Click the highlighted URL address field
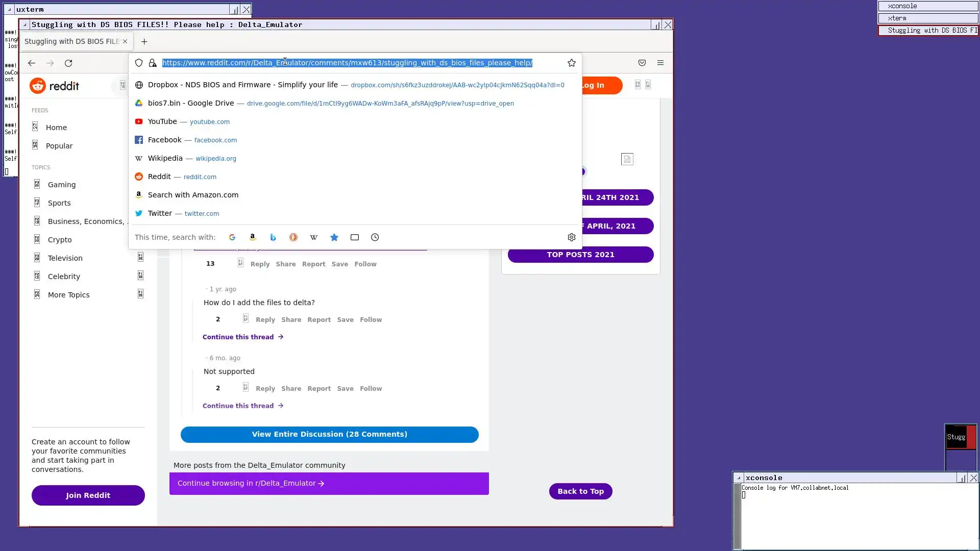 coord(347,63)
